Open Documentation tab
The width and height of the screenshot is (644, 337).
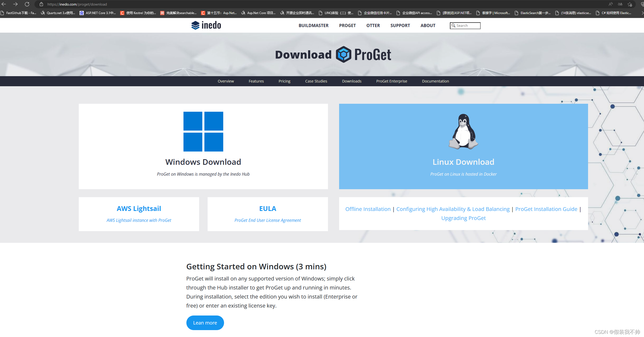click(x=435, y=81)
